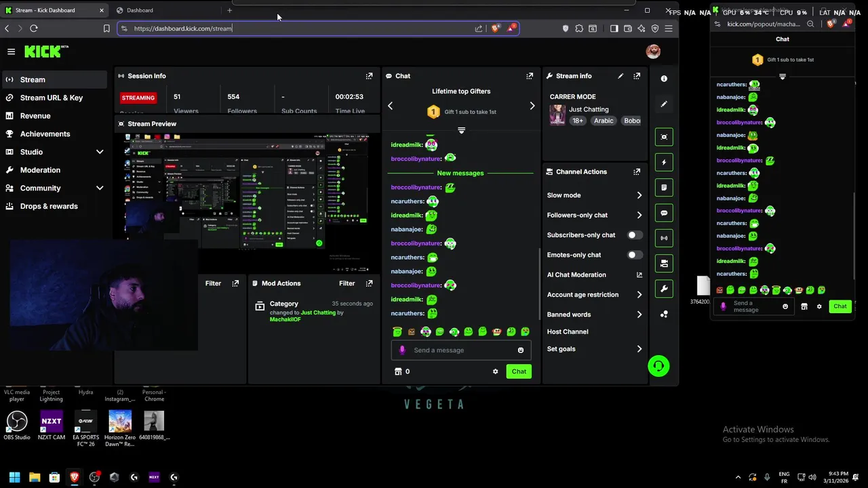Viewport: 868px width, 488px height.
Task: Switch to the Dashboard browser tab
Action: [166, 10]
